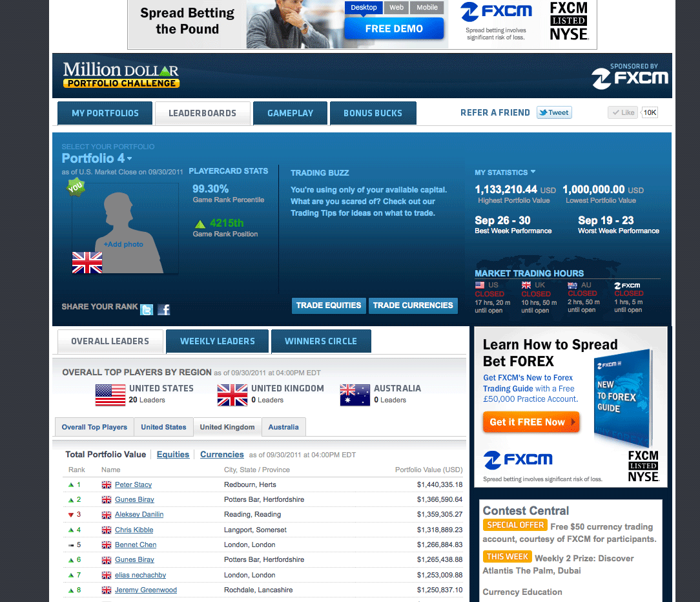Open Jeremy Greenwood's profile link
The image size is (700, 602).
146,590
